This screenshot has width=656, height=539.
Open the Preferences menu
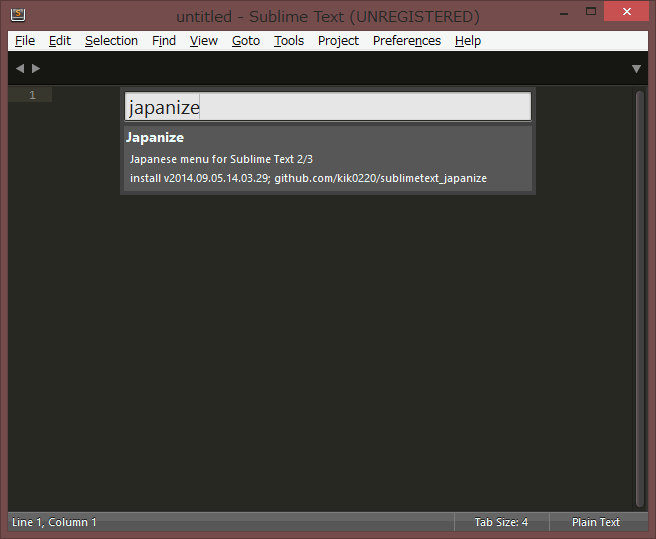point(407,41)
